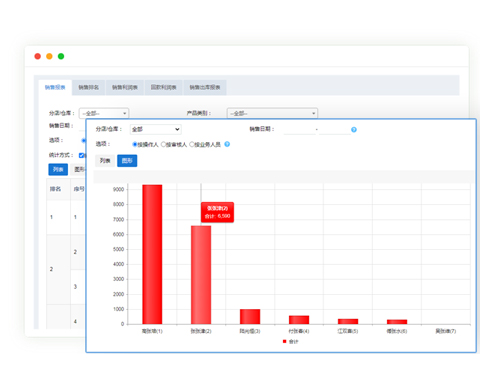480x372 pixels.
Task: Click the sales date end input field
Action: click(x=334, y=130)
